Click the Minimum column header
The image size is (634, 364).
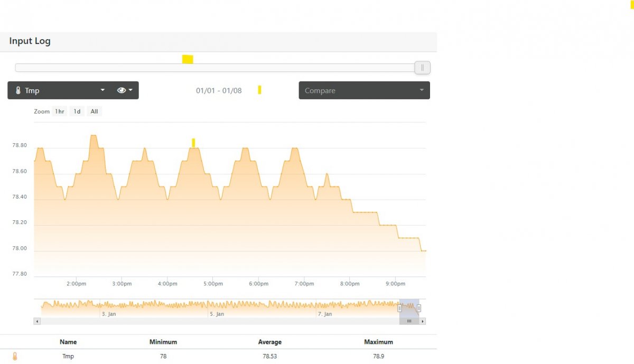point(163,342)
